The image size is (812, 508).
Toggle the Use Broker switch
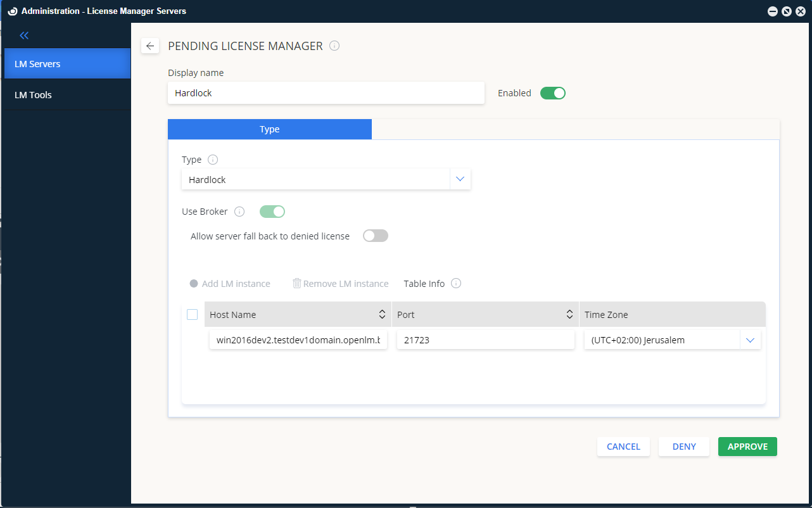pos(272,212)
